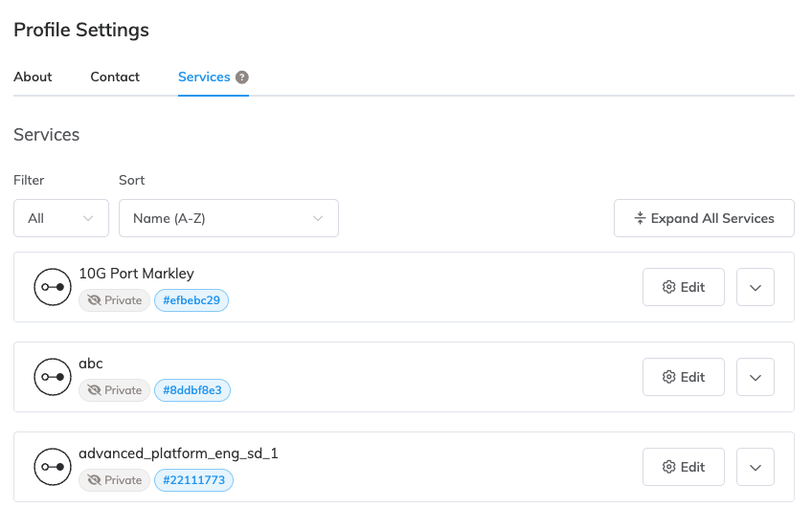Click the Private badge on 10G Port Markley
Screen dimensions: 812x508
(114, 300)
